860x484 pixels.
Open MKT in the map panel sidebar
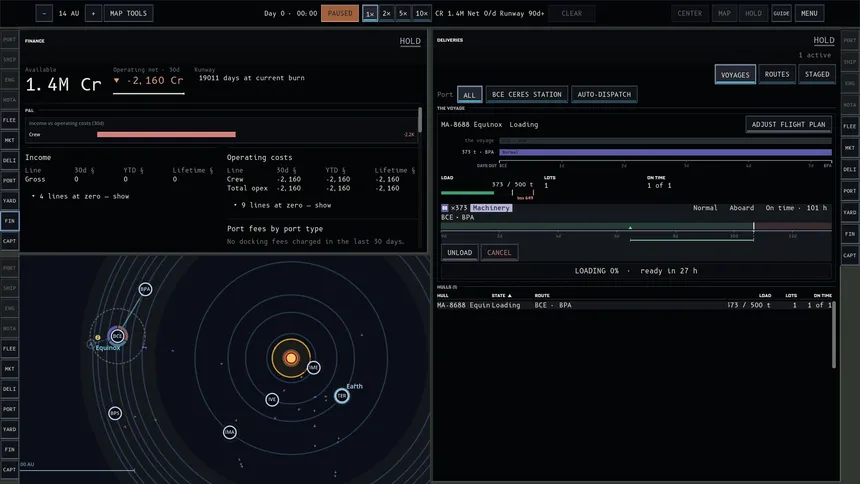(9, 369)
